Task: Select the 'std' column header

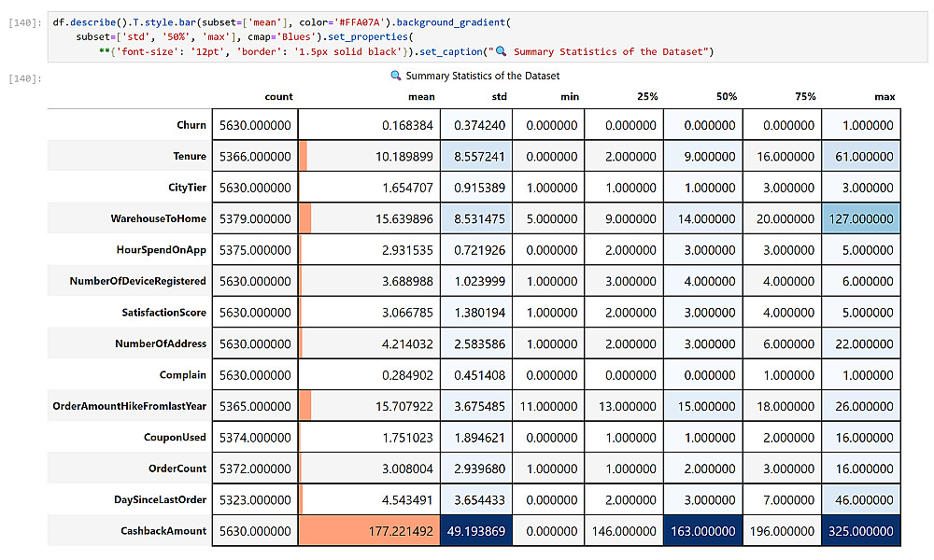Action: tap(499, 96)
